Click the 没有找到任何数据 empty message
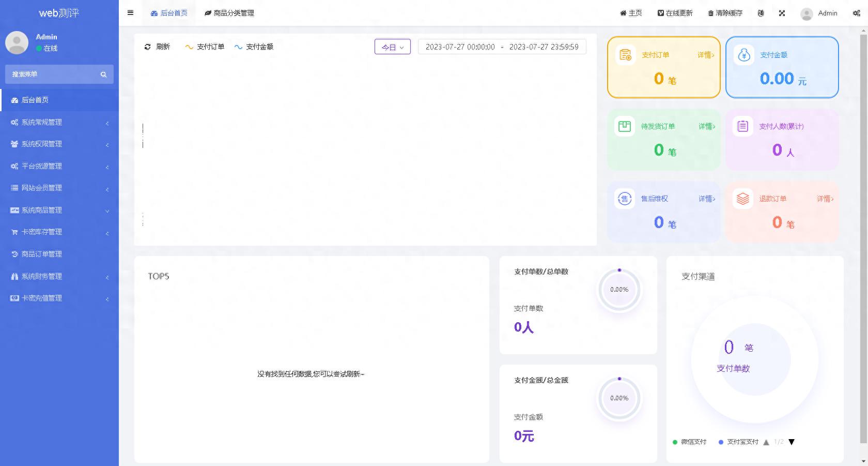 coord(311,374)
